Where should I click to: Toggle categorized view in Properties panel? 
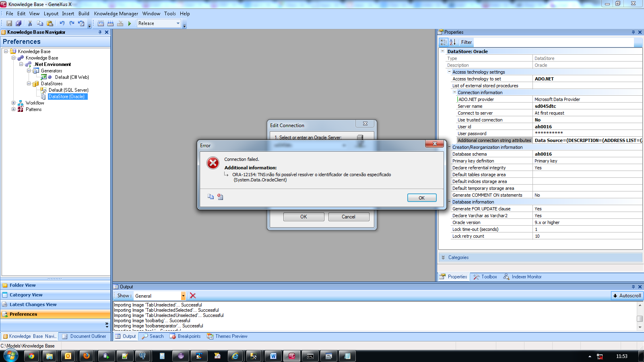[444, 42]
